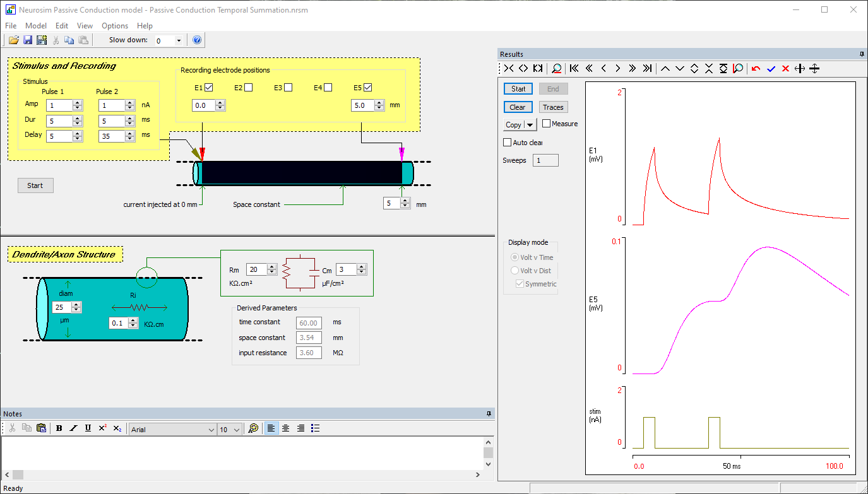This screenshot has height=494, width=868.
Task: Click the Start button in Stimulus and Recording panel
Action: (x=35, y=185)
